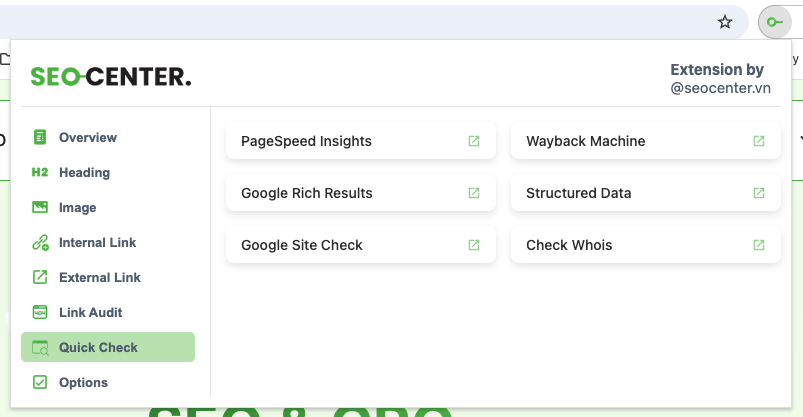Click the Check Whois open-in-new-tab icon
The height and width of the screenshot is (417, 803).
point(759,245)
